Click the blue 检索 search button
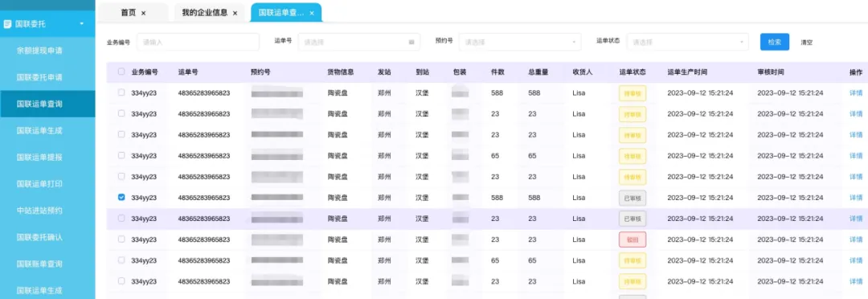This screenshot has width=868, height=299. 775,42
